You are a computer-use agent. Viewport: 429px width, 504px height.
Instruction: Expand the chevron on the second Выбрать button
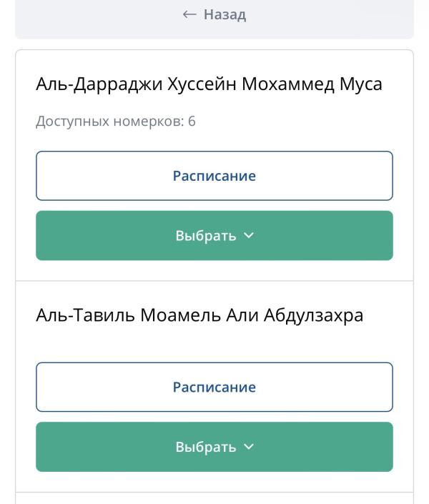249,447
